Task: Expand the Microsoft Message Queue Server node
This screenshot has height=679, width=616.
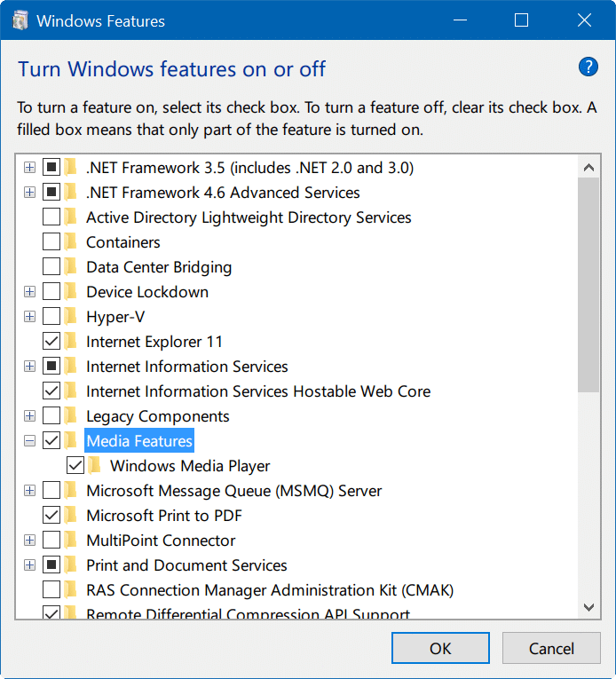Action: (29, 491)
